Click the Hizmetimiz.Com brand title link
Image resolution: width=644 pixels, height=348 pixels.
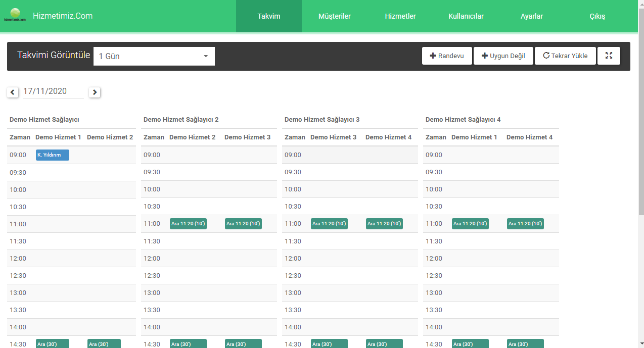point(63,16)
